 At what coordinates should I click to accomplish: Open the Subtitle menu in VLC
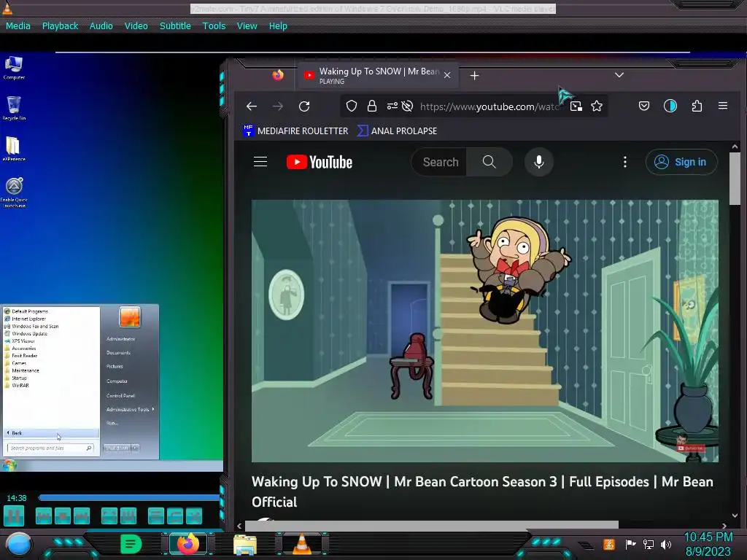point(175,26)
